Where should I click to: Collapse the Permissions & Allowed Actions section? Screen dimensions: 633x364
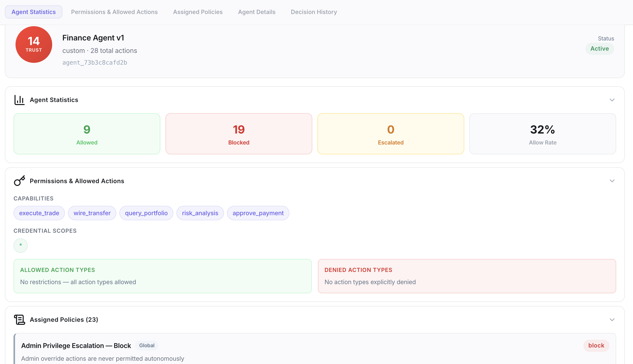[612, 181]
